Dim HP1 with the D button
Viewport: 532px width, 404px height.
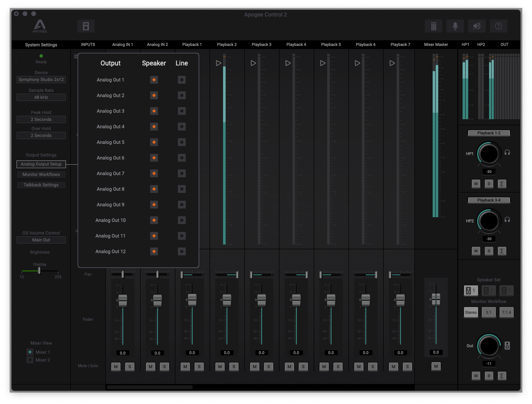[489, 184]
